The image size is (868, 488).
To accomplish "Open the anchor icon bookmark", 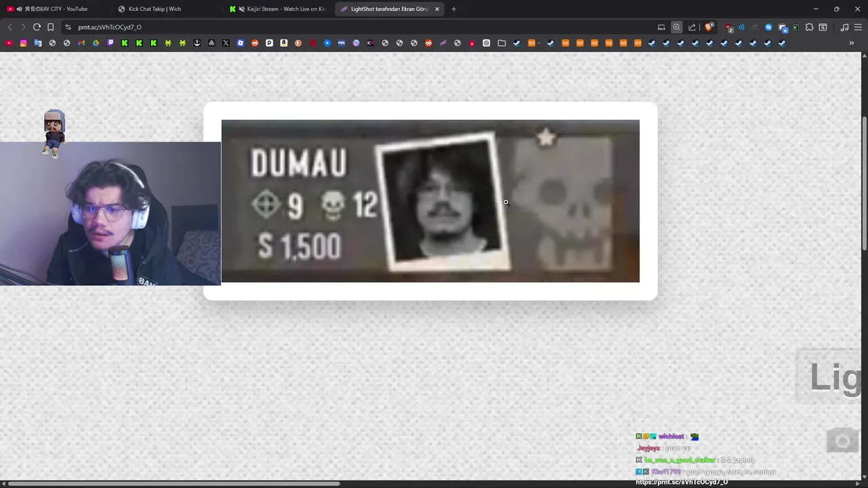I will (x=197, y=43).
